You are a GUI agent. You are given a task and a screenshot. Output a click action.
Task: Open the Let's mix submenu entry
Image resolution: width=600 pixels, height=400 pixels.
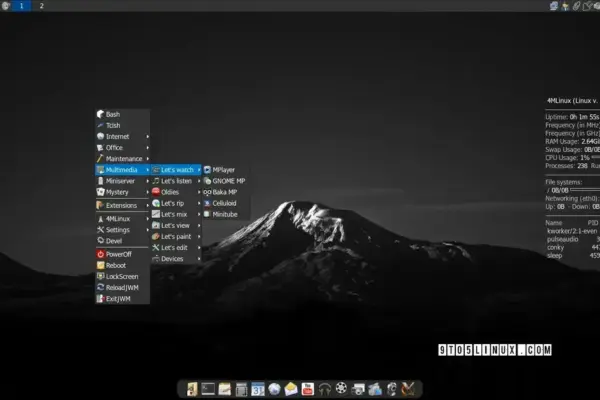tap(176, 214)
